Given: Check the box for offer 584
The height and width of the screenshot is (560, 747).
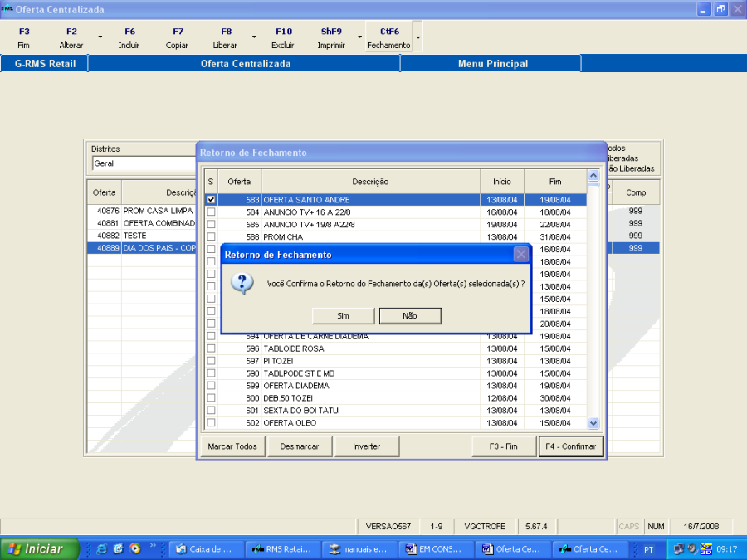Looking at the screenshot, I should [x=211, y=212].
